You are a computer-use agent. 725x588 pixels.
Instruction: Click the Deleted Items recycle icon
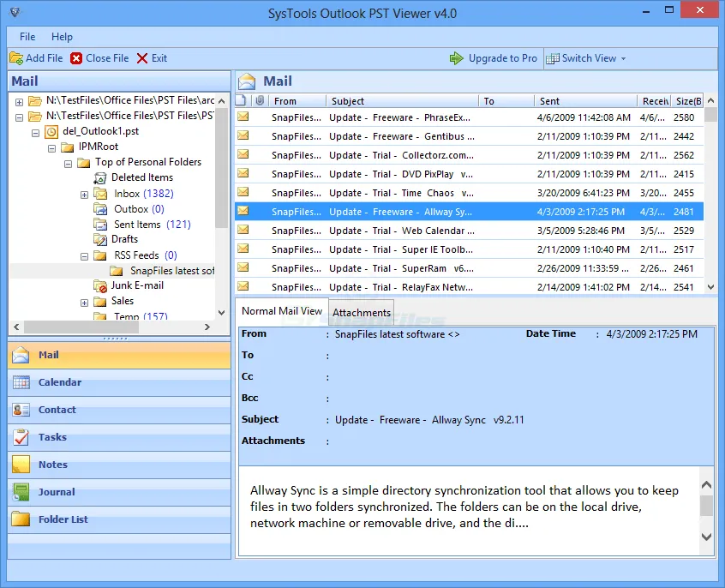tap(100, 177)
